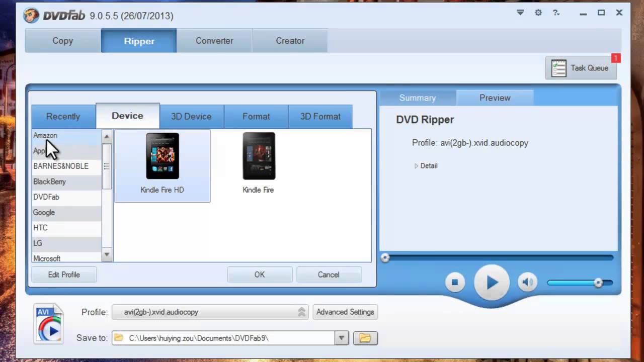Viewport: 644px width, 362px height.
Task: Click the brand list scrollbar thumb
Action: (x=107, y=166)
